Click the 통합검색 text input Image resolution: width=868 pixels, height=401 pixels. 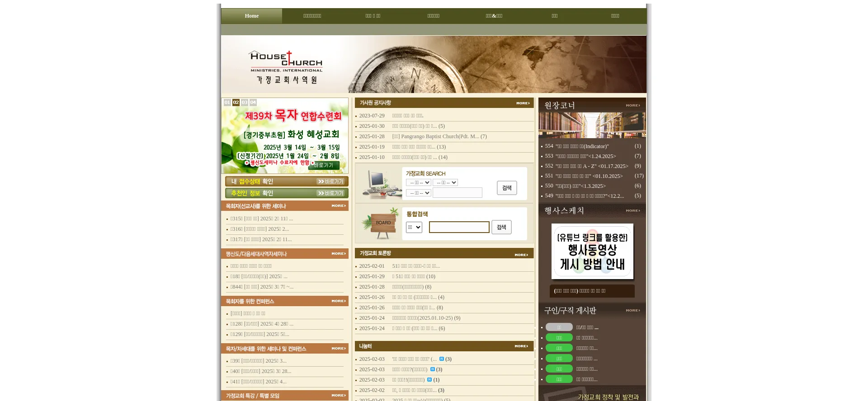[459, 227]
